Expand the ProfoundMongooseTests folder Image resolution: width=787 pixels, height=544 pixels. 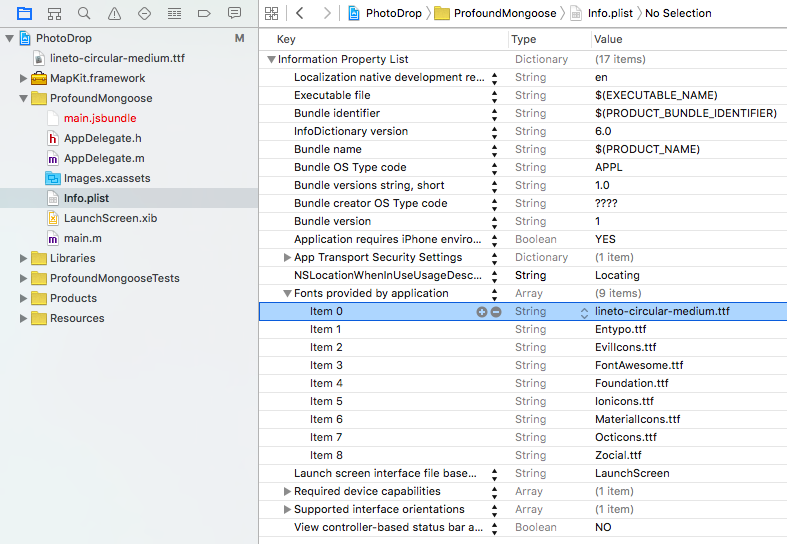(x=23, y=279)
